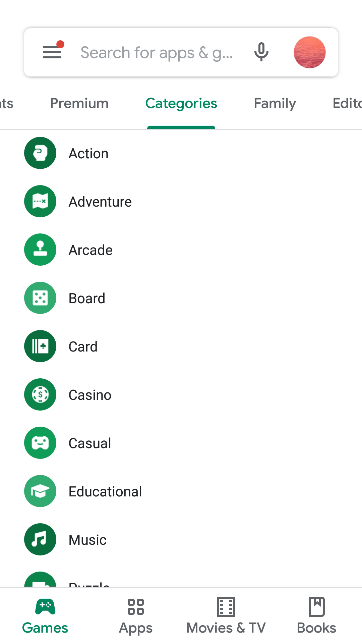Tap the Arcade joystick icon
Viewport: 362px width, 644px height.
pyautogui.click(x=40, y=250)
